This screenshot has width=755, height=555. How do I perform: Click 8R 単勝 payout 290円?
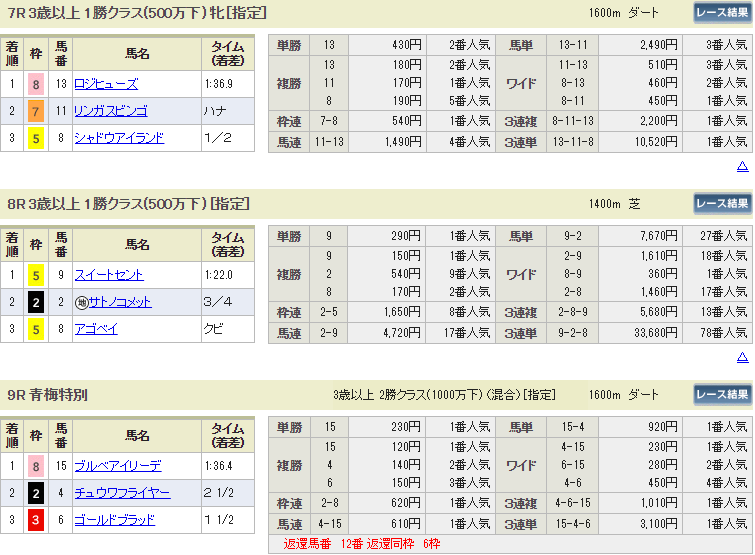[405, 236]
